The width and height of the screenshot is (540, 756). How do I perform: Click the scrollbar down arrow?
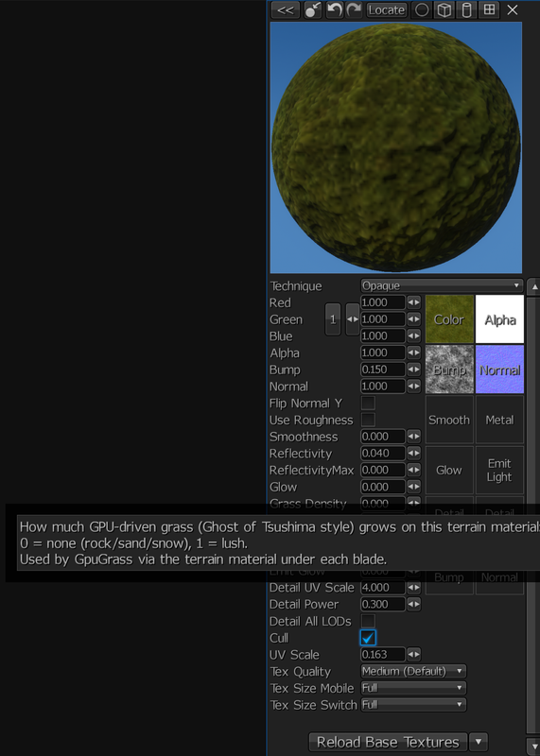(533, 746)
